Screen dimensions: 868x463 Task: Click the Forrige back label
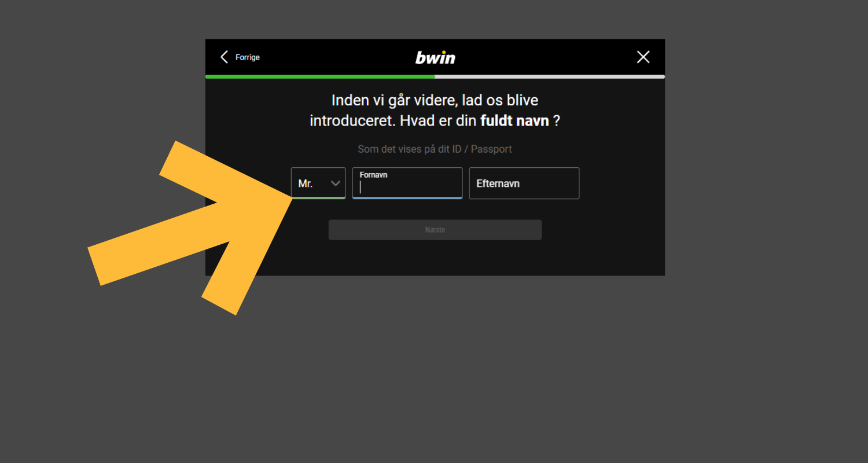point(248,57)
